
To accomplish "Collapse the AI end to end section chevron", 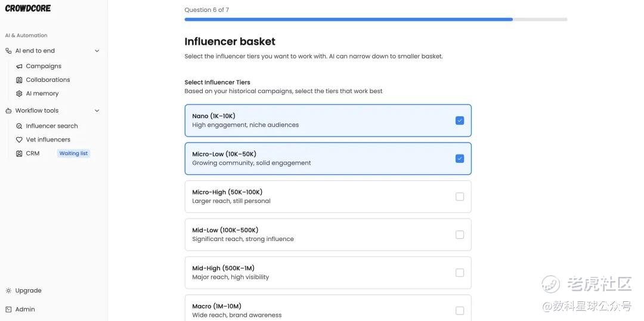I will (97, 51).
